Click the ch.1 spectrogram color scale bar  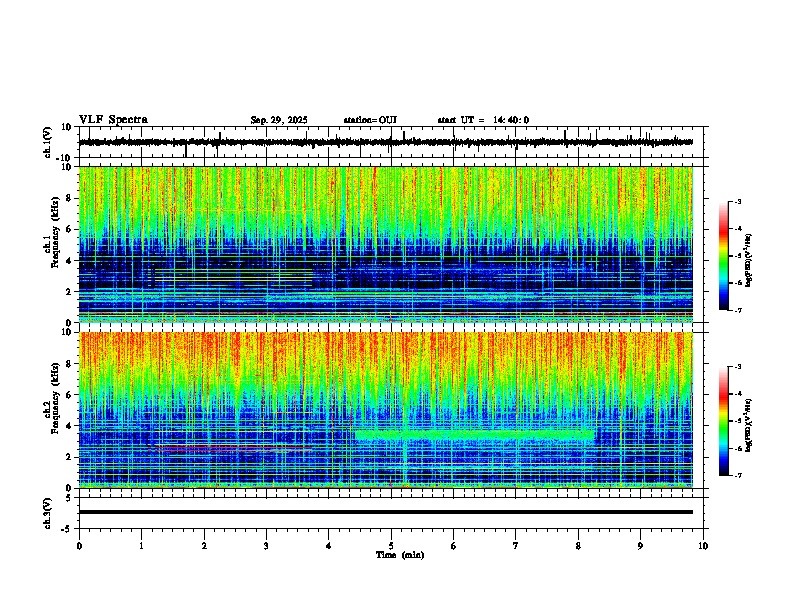(x=724, y=256)
